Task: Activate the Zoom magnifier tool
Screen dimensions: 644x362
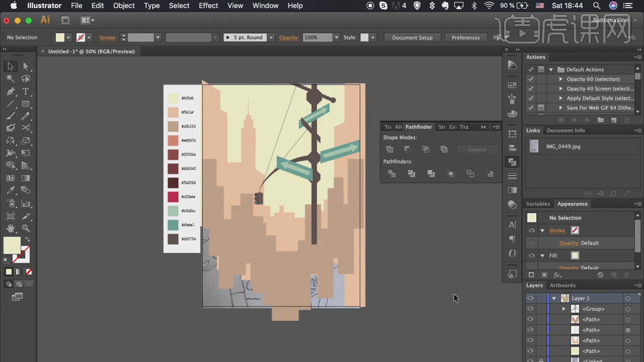Action: (26, 228)
